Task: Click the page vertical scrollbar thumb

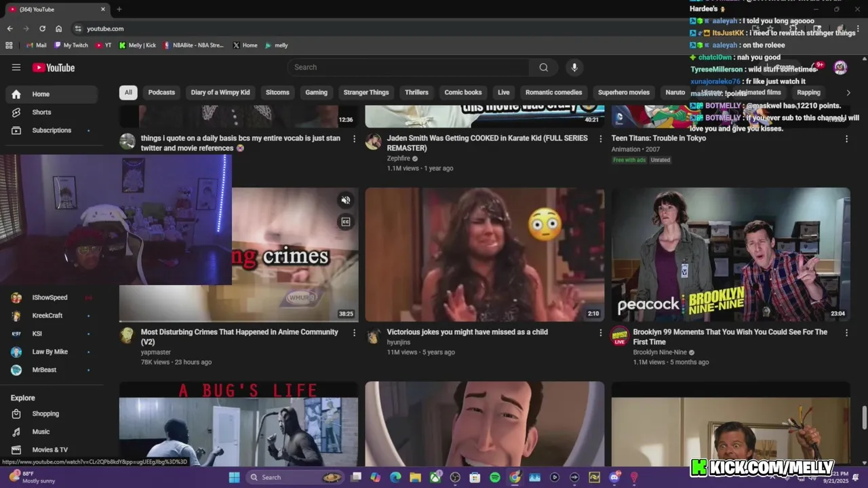Action: point(864,418)
